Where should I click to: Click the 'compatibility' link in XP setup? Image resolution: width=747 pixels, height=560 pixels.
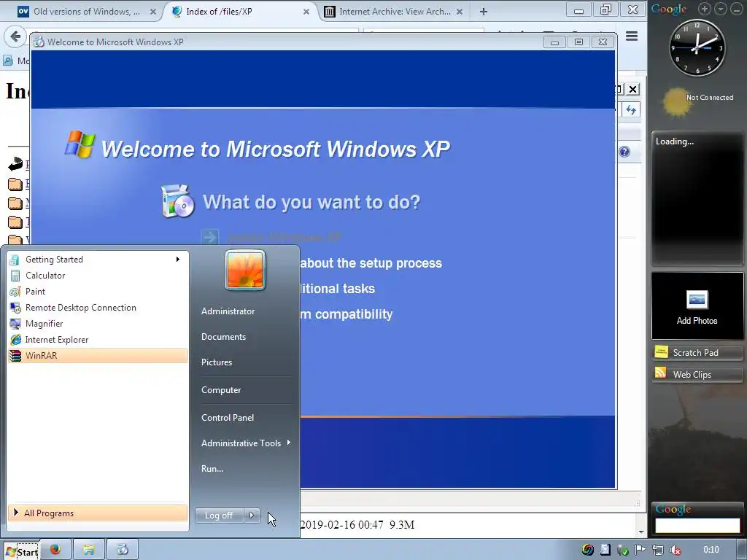(x=347, y=314)
